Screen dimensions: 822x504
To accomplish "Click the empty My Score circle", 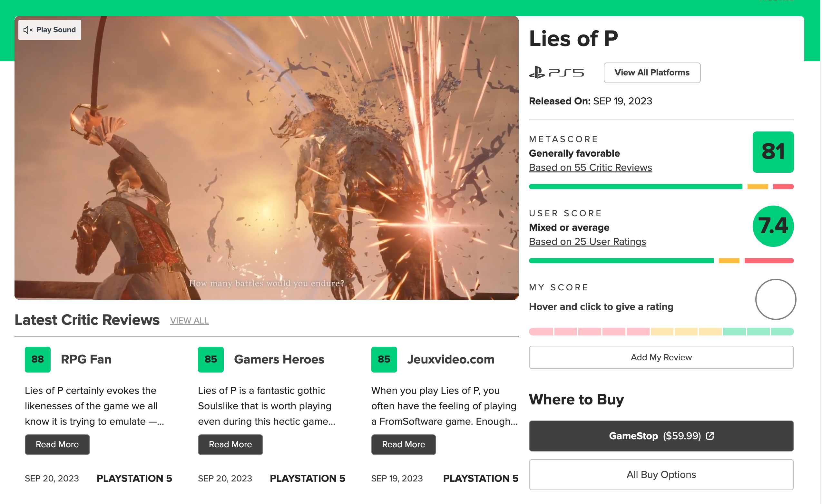I will (775, 299).
